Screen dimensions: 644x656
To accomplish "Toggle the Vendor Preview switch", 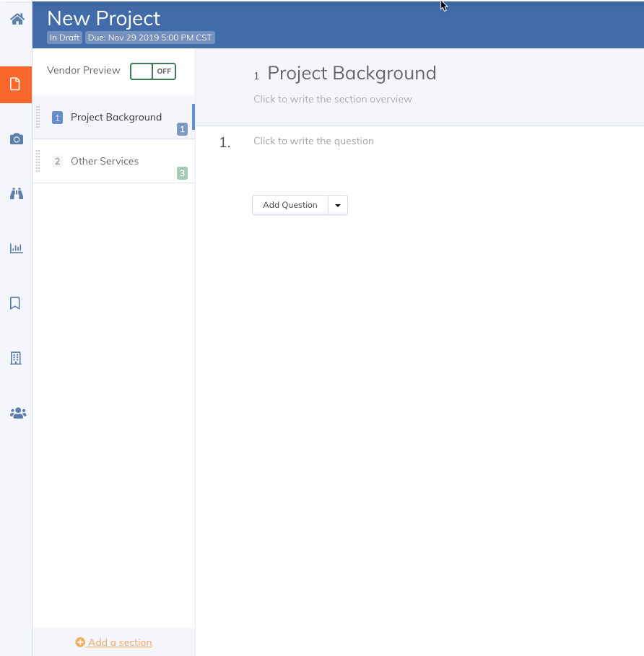I will (x=153, y=71).
